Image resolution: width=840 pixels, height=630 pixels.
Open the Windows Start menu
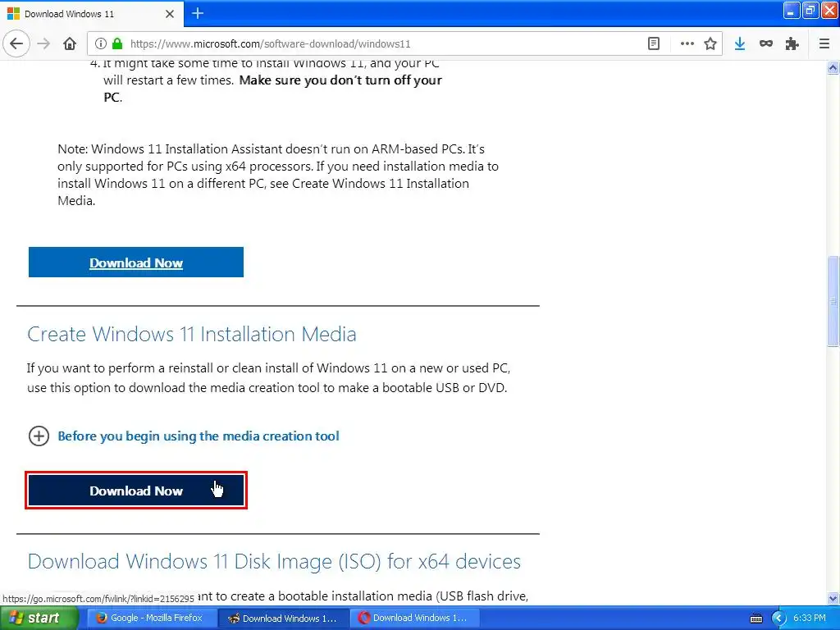pyautogui.click(x=39, y=619)
